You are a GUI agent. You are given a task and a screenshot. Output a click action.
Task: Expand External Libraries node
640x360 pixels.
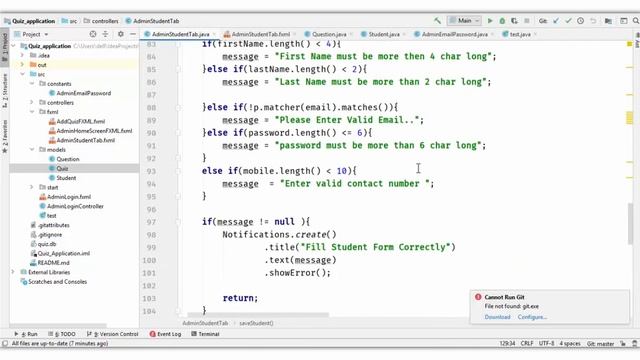click(13, 272)
